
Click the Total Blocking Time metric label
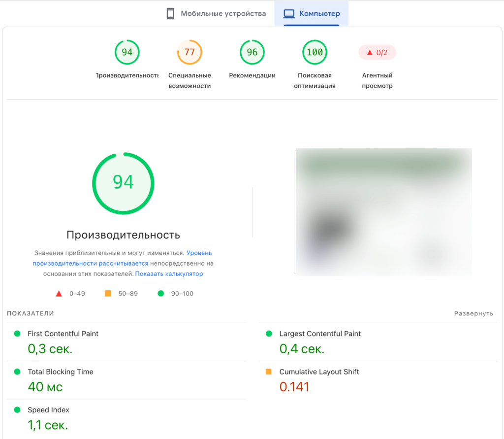pyautogui.click(x=61, y=371)
